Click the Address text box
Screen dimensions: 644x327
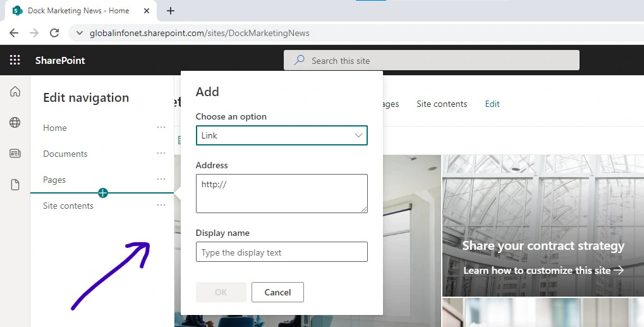click(x=282, y=194)
